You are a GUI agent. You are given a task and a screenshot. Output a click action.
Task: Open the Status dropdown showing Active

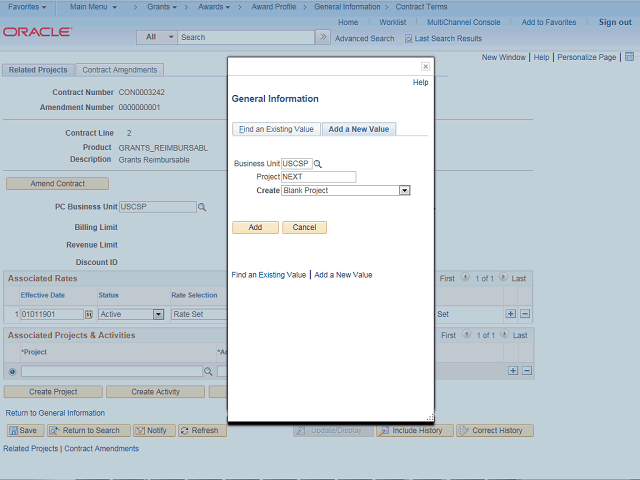point(131,314)
